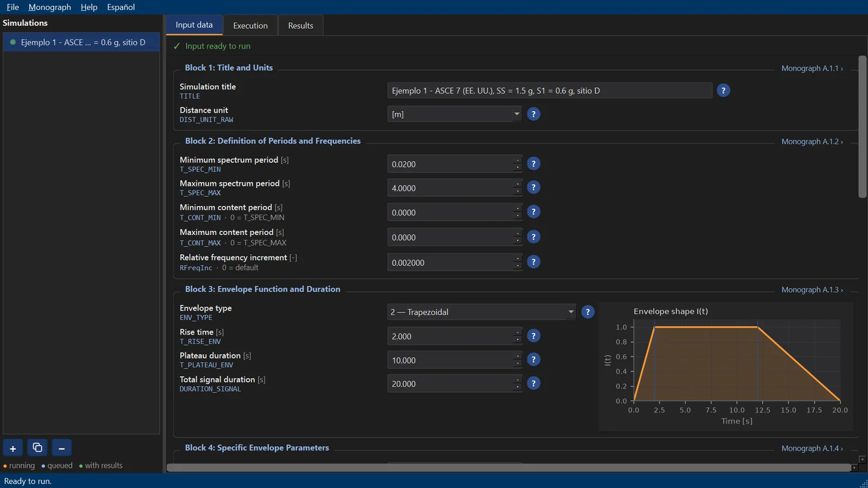Open help for Distance unit
Viewport: 868px width, 488px height.
click(x=533, y=114)
